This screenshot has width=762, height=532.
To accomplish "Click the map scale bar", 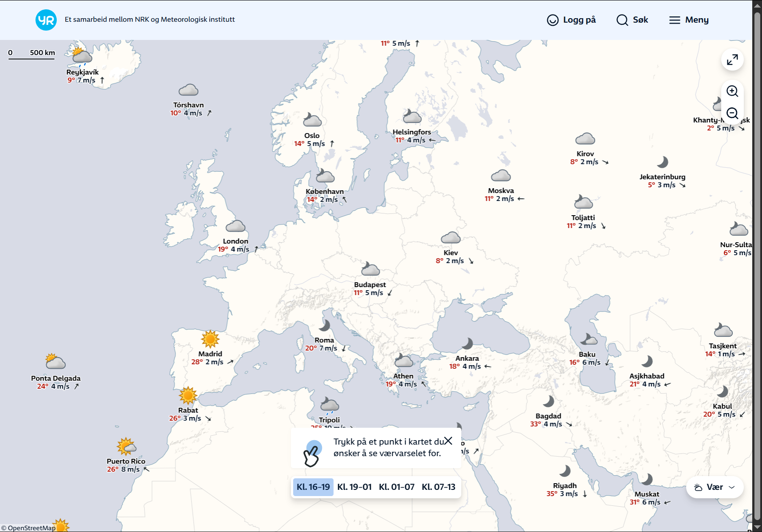I will pyautogui.click(x=31, y=54).
